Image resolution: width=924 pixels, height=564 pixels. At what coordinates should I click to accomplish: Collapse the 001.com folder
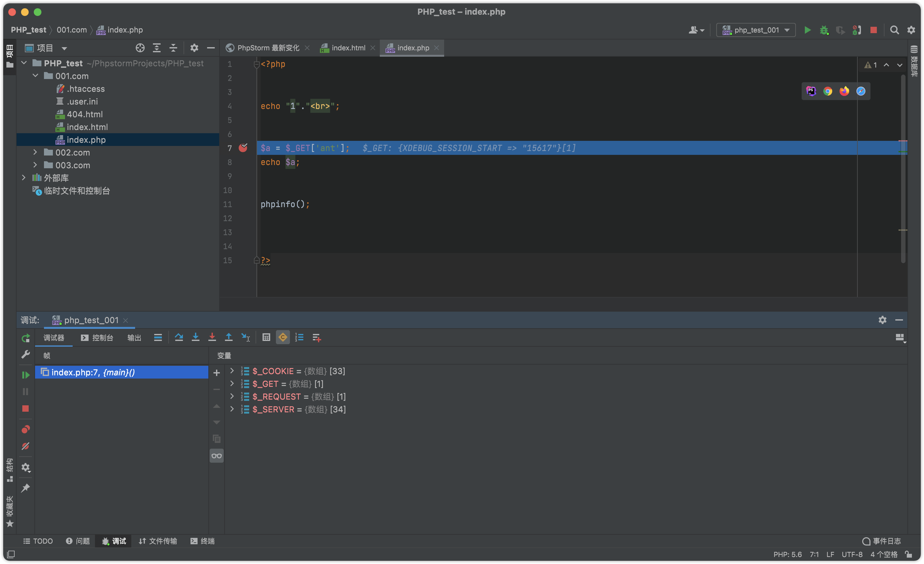35,76
